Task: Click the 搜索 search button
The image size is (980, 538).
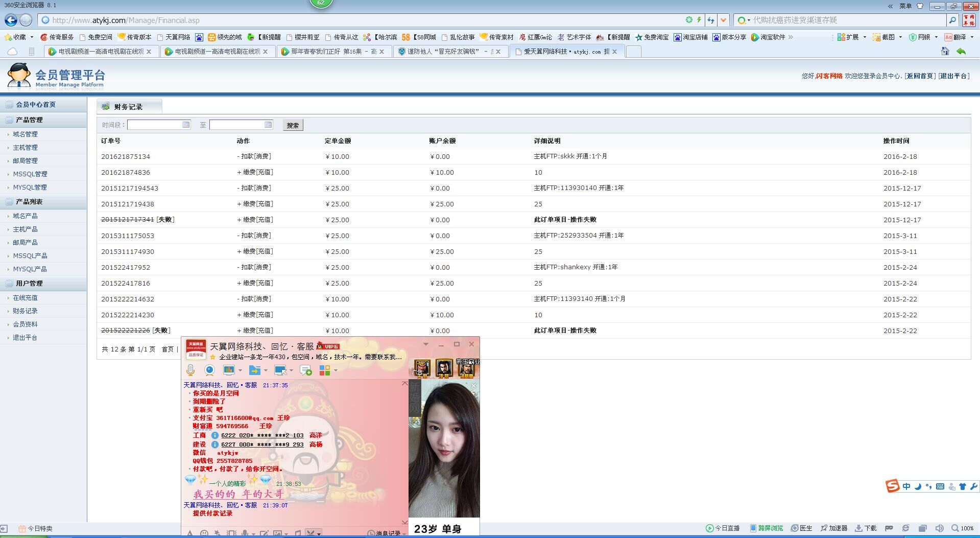Action: click(x=293, y=125)
